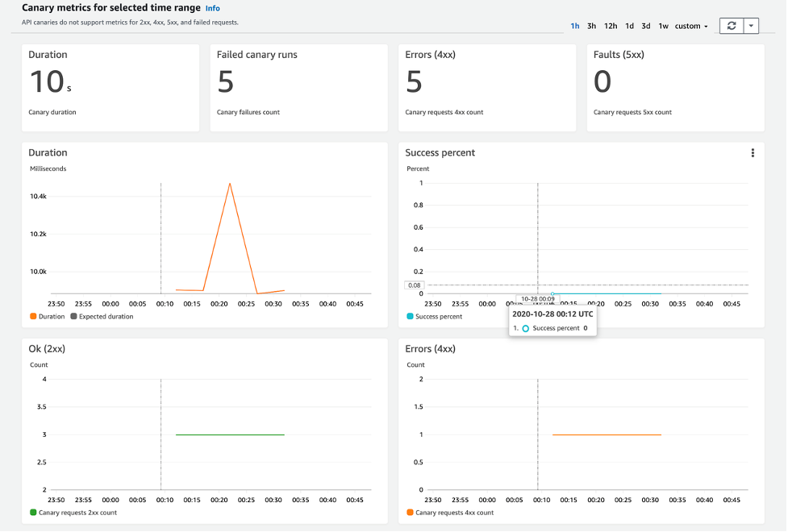Screen dimensions: 788x532
Task: Toggle the Expected duration legend entry
Action: 106,316
